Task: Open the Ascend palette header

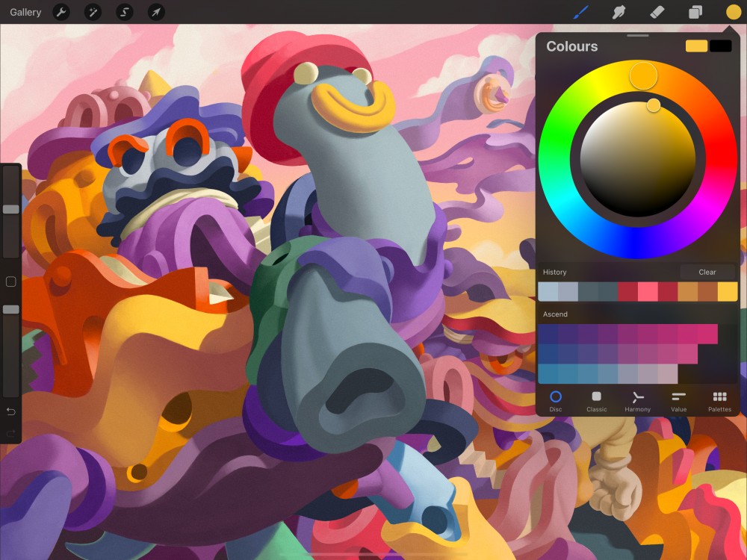Action: (557, 314)
